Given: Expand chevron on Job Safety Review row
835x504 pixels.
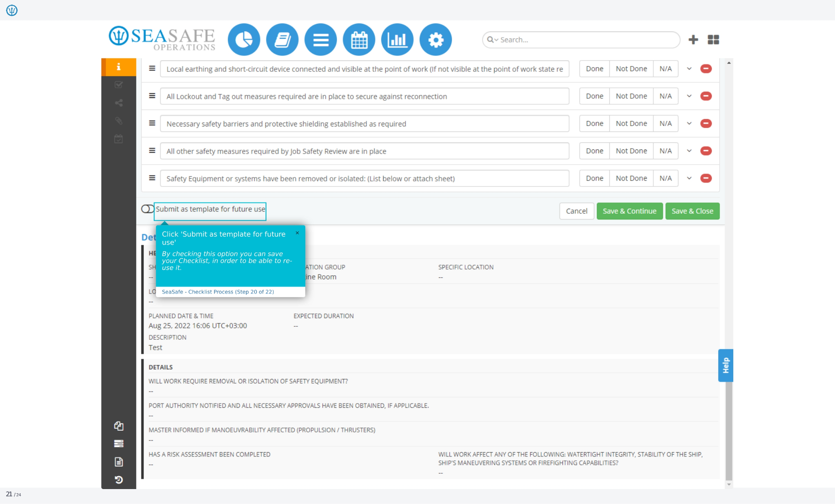Looking at the screenshot, I should 689,151.
